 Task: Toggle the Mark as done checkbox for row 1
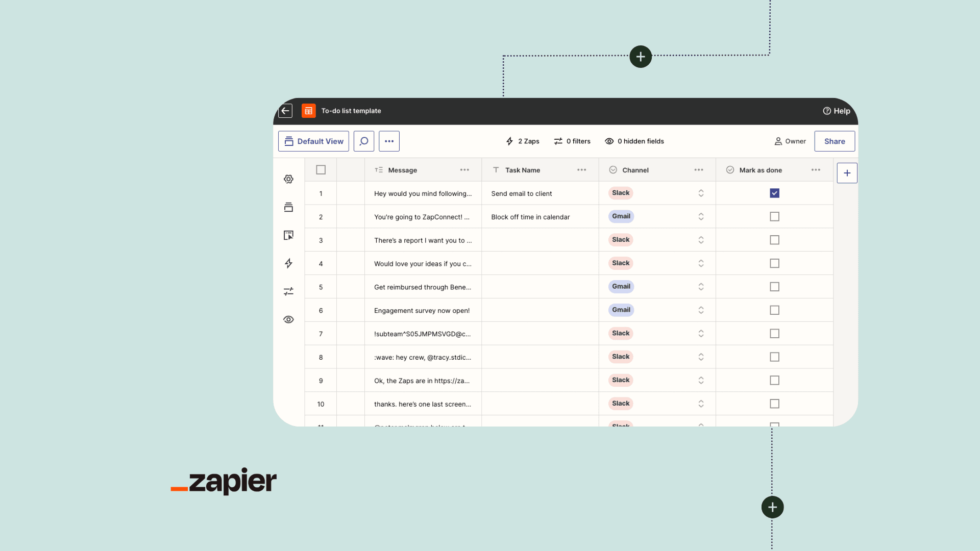click(774, 193)
